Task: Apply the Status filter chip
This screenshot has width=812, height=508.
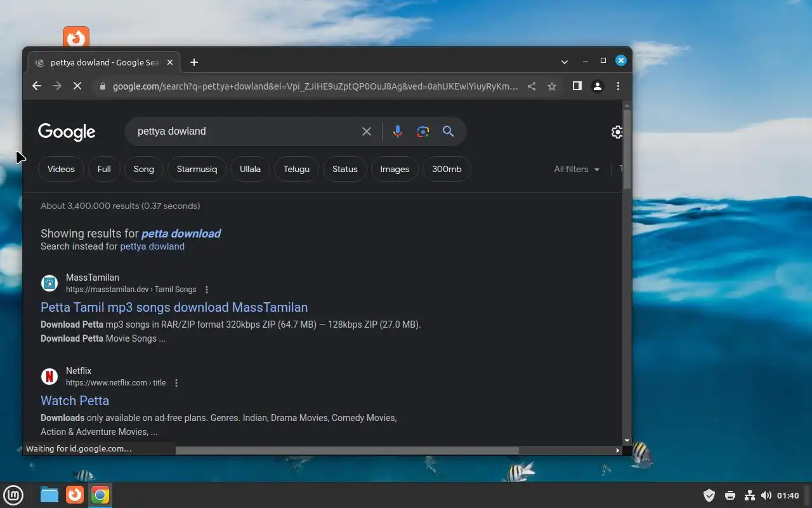Action: point(345,169)
